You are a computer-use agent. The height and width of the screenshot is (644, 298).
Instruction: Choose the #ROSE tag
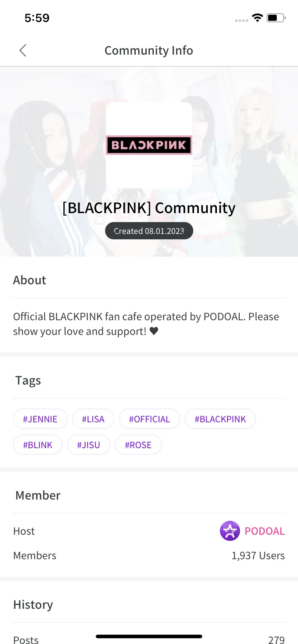point(138,445)
